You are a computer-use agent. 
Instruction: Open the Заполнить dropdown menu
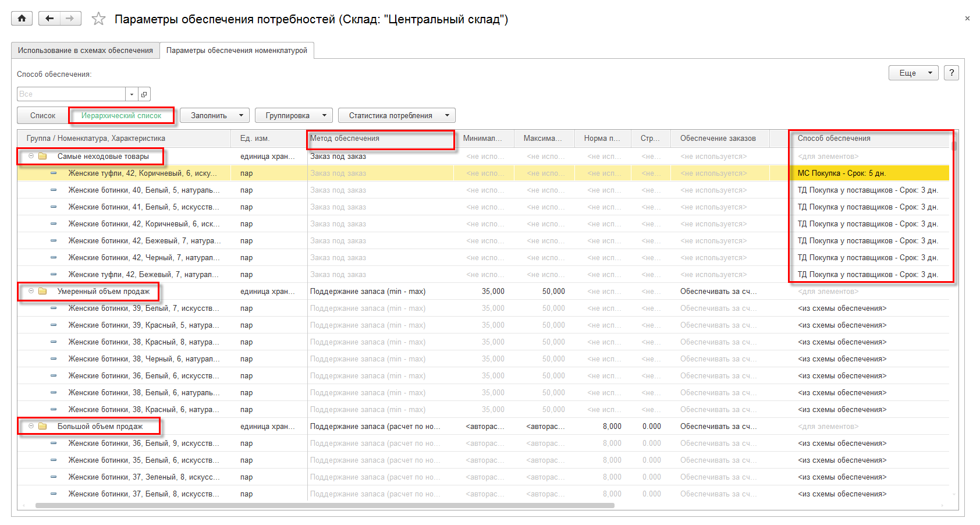tap(214, 115)
